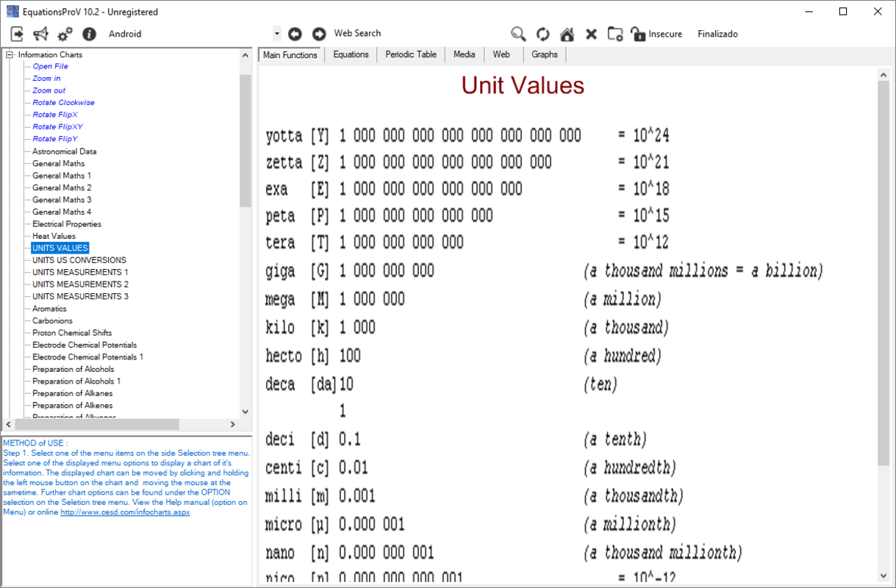Click the folder with gear icon
The width and height of the screenshot is (896, 588).
coord(615,34)
